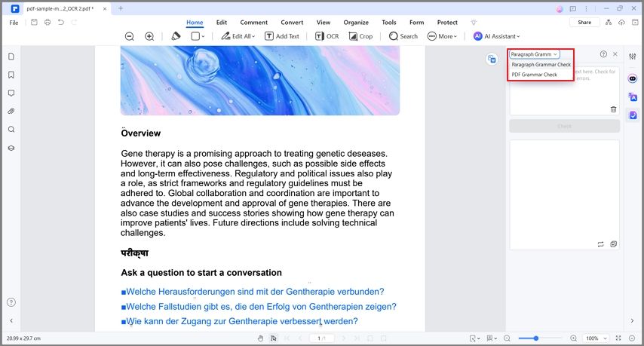Click the Share button
The width and height of the screenshot is (644, 346).
click(584, 22)
